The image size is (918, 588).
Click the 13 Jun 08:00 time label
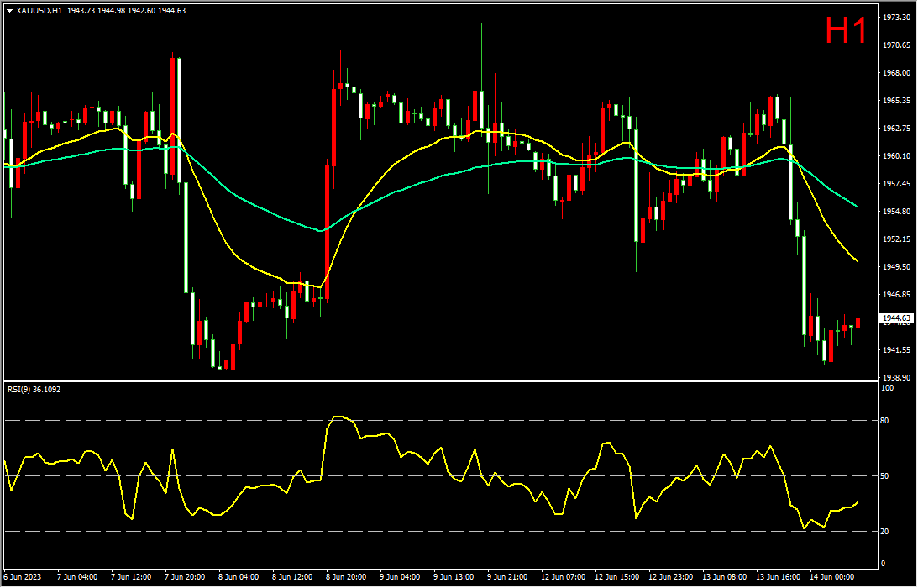click(725, 577)
